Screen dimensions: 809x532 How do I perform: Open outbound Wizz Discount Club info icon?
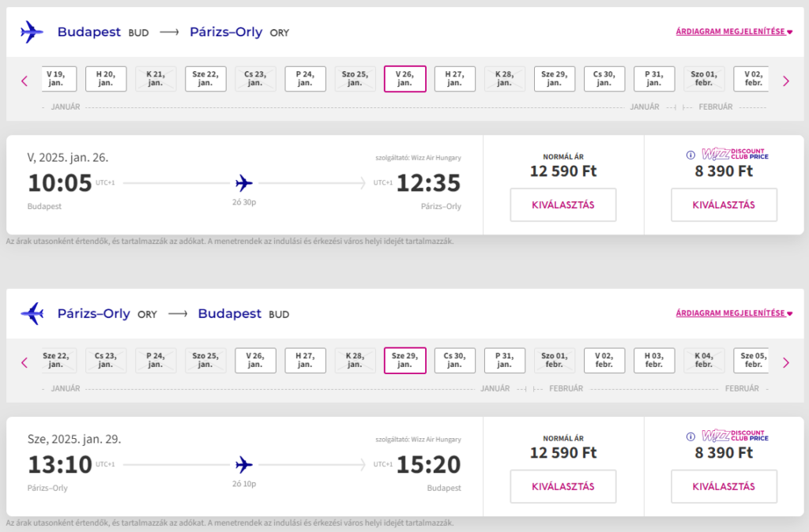coord(690,155)
